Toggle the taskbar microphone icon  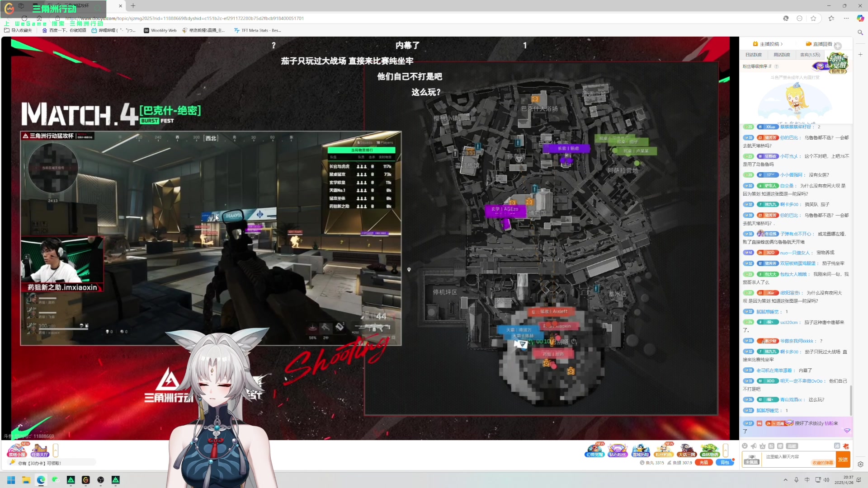[x=797, y=480]
